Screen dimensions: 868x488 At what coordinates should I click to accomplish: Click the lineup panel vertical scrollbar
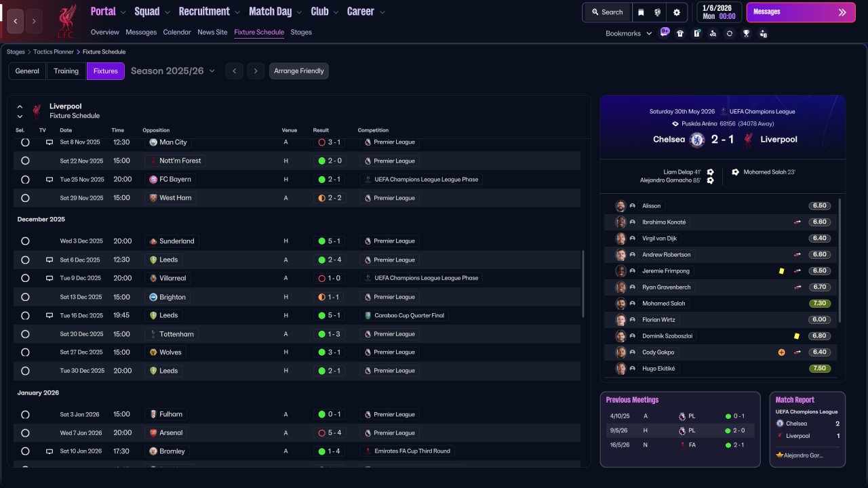coord(840,260)
